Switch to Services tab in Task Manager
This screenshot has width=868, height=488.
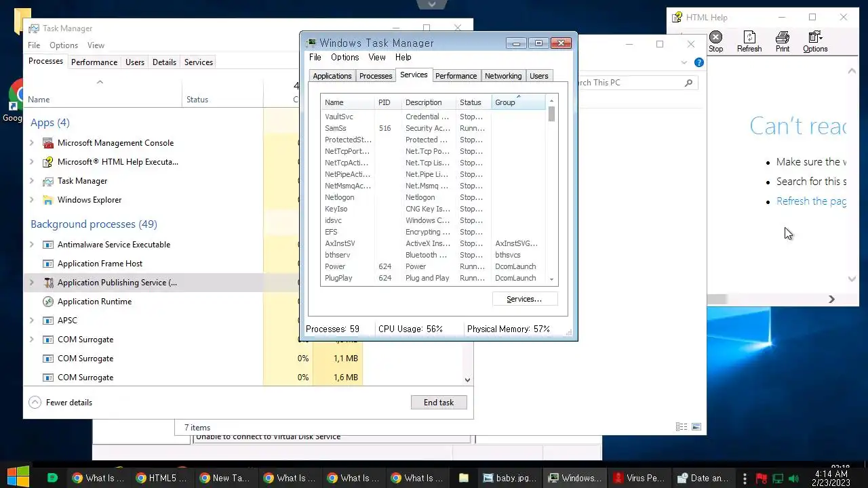tap(199, 62)
